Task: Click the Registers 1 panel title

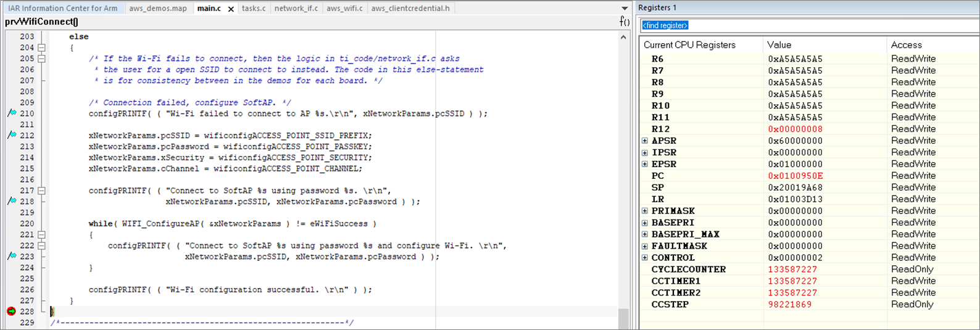Action: coord(657,8)
